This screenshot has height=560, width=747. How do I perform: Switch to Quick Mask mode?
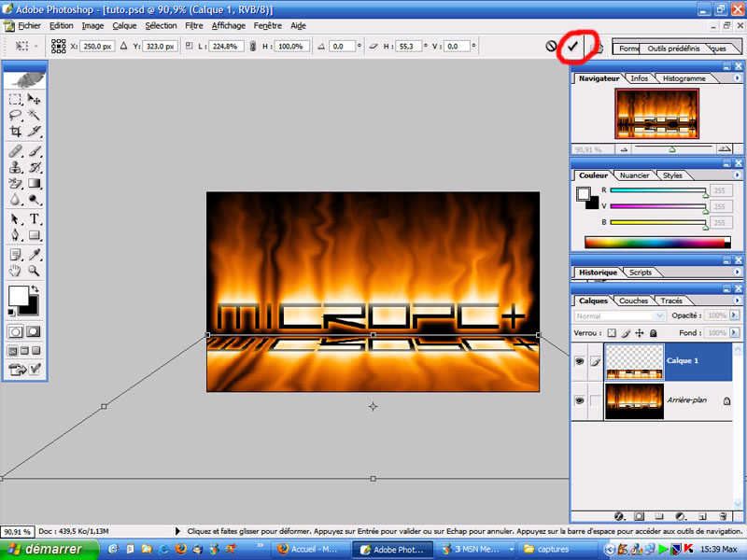(x=34, y=332)
